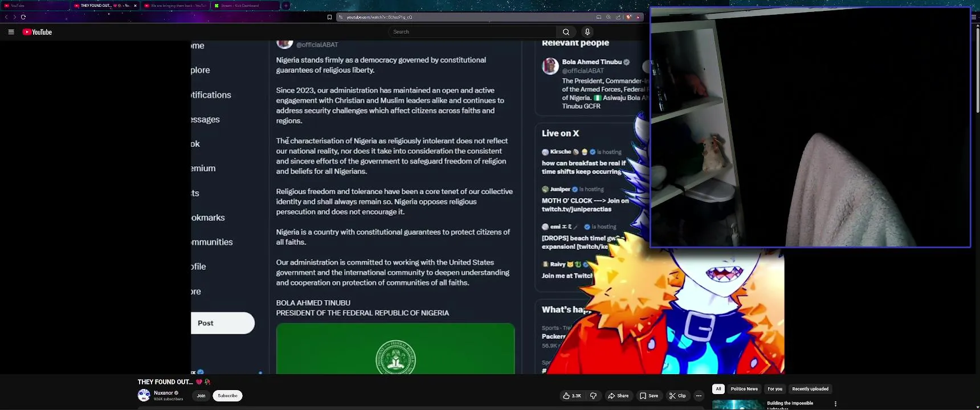The image size is (980, 410).
Task: Create a Clip of the video
Action: click(677, 396)
